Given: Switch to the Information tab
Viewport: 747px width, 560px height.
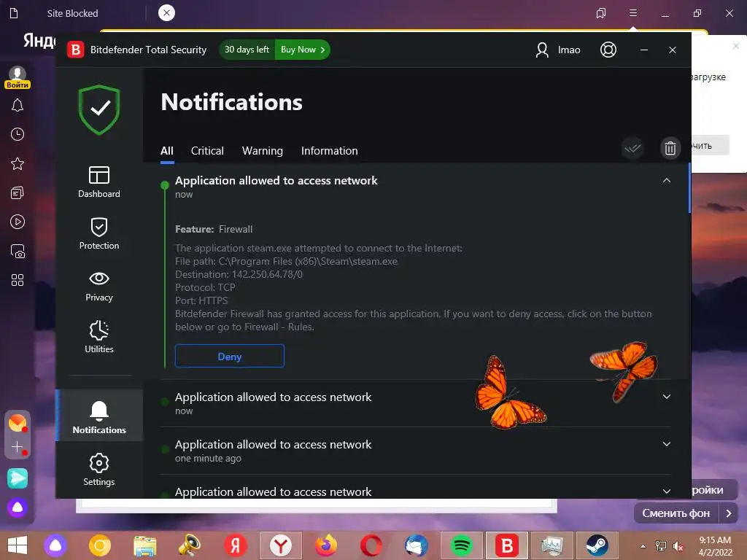Looking at the screenshot, I should coord(329,151).
